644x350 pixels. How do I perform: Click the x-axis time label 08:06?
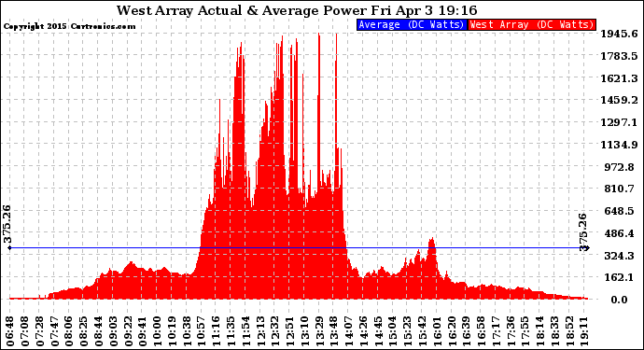coord(69,331)
